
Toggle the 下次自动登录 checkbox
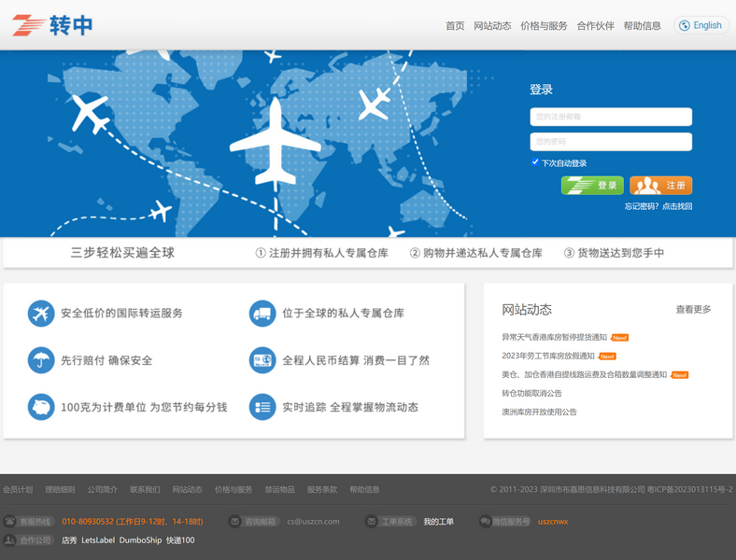[535, 162]
